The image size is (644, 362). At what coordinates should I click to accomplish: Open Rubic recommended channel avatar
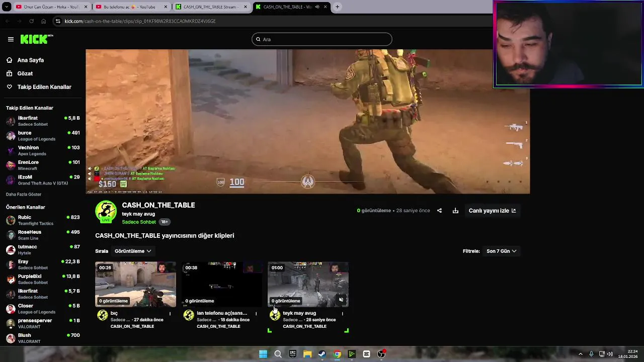11,220
